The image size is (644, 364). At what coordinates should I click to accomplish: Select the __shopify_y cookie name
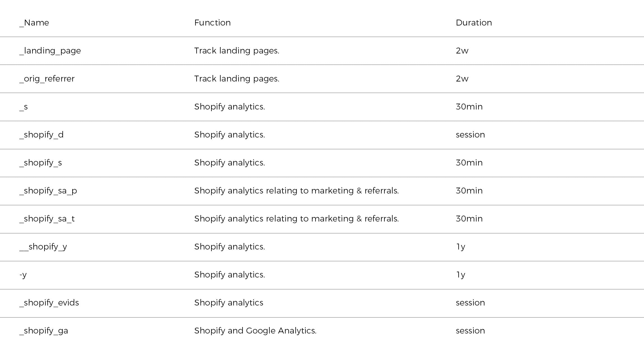tap(43, 247)
